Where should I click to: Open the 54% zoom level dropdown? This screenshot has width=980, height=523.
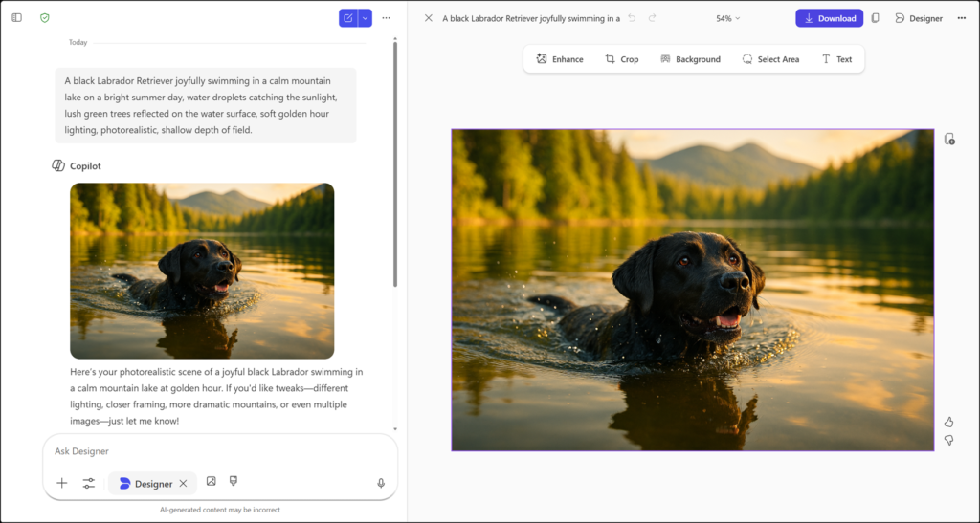[728, 18]
